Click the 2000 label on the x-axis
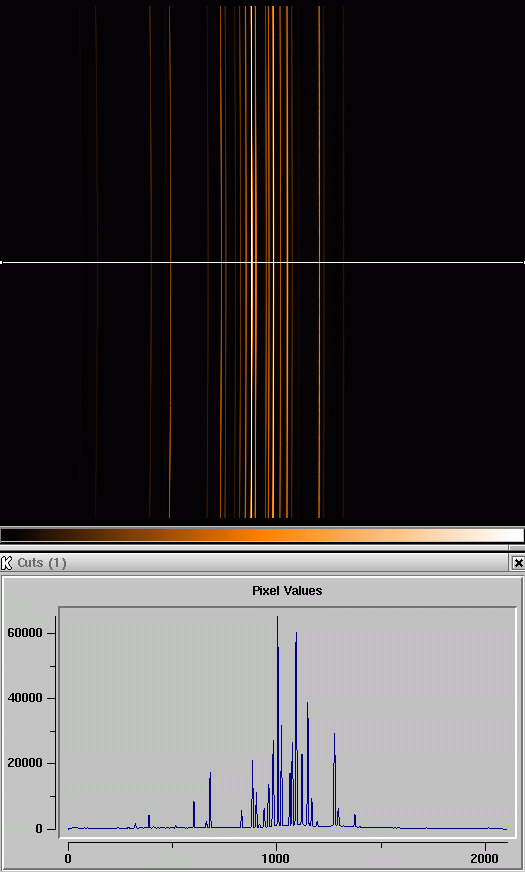The image size is (525, 872). point(486,858)
